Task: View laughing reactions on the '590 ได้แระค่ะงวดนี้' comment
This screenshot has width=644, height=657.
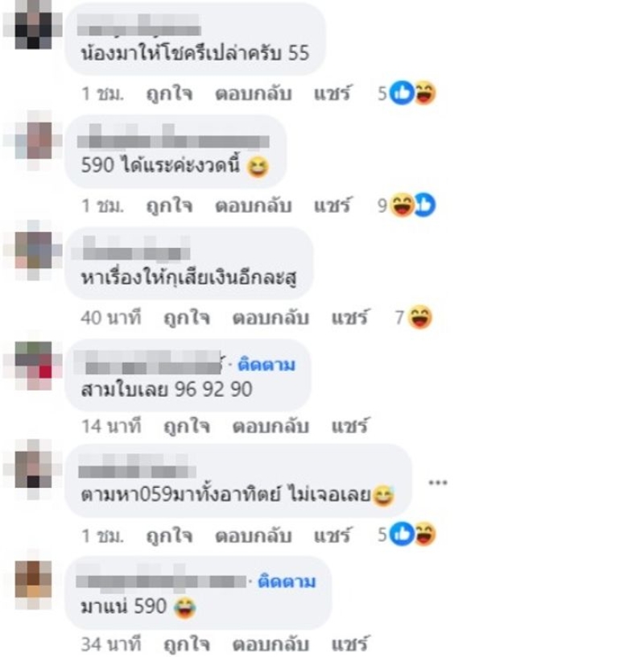Action: coord(407,205)
